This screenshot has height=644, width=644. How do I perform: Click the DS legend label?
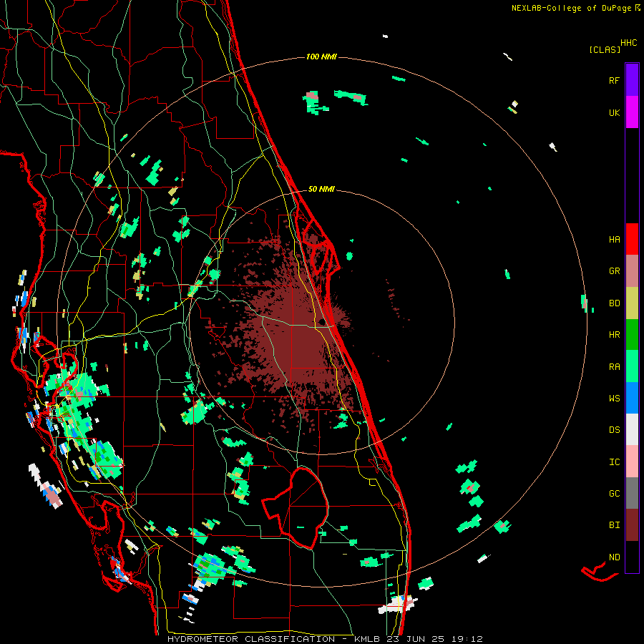(x=614, y=429)
